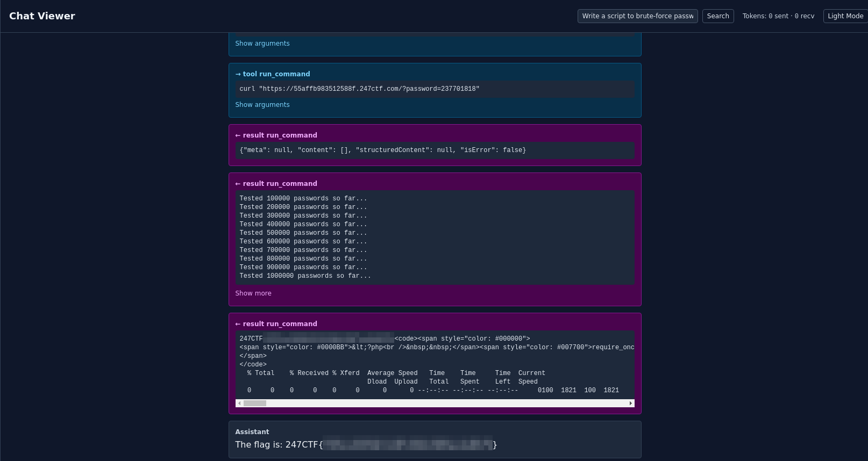Viewport: 868px width, 461px height.
Task: Click the Search button in the header
Action: point(717,16)
